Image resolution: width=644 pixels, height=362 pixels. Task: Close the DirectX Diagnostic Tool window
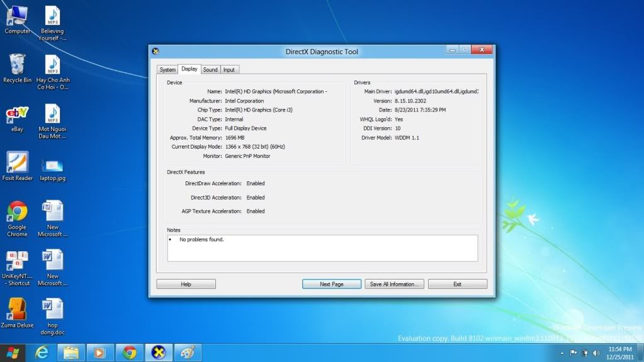coord(482,50)
